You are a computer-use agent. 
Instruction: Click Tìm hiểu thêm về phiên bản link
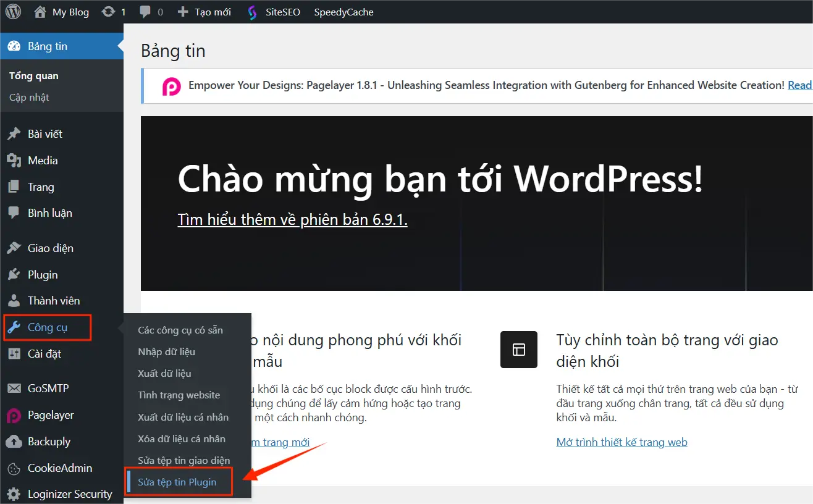[x=292, y=220]
